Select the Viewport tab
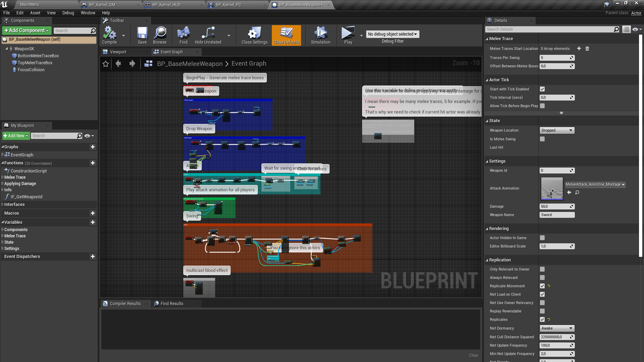The width and height of the screenshot is (644, 362). [x=118, y=52]
